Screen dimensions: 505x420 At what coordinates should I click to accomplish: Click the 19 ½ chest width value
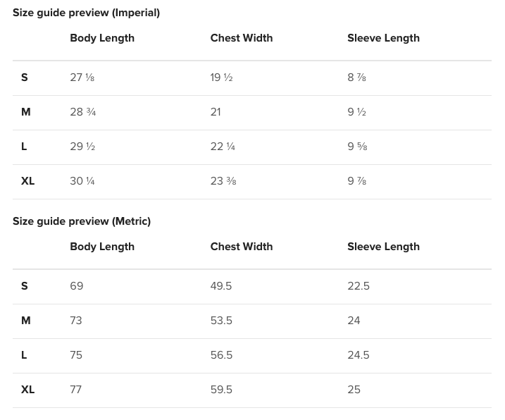pyautogui.click(x=221, y=78)
